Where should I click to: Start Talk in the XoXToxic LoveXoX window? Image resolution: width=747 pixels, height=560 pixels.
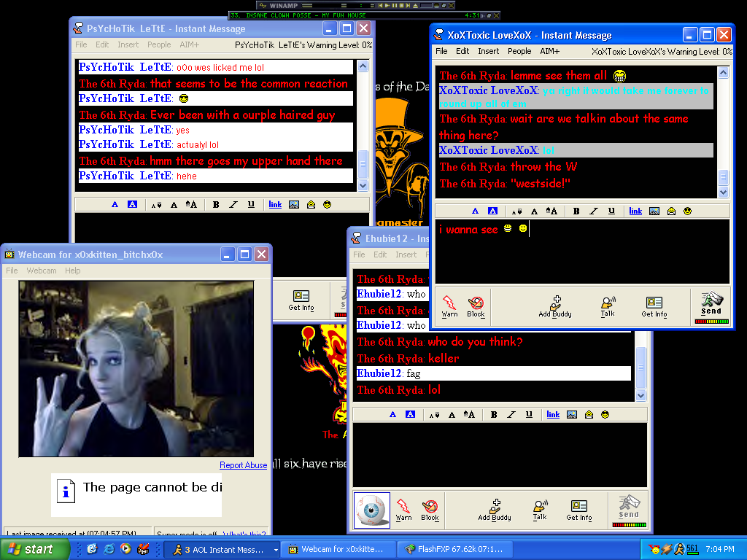(608, 306)
